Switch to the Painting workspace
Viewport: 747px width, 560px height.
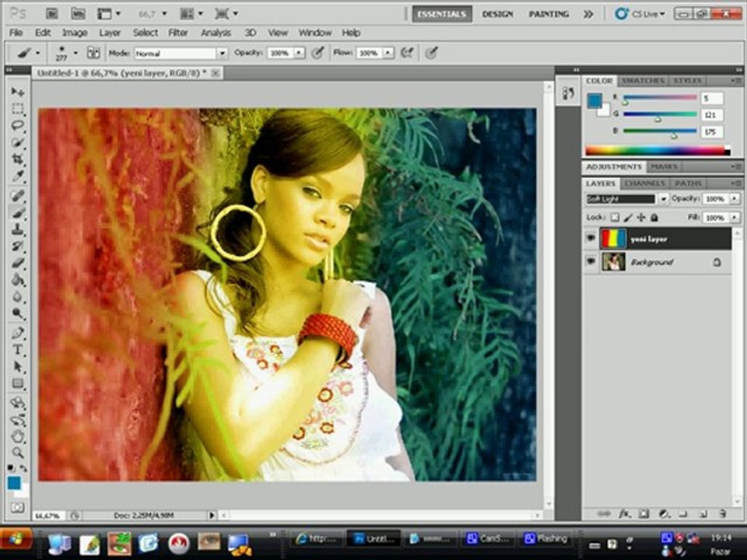(x=549, y=14)
